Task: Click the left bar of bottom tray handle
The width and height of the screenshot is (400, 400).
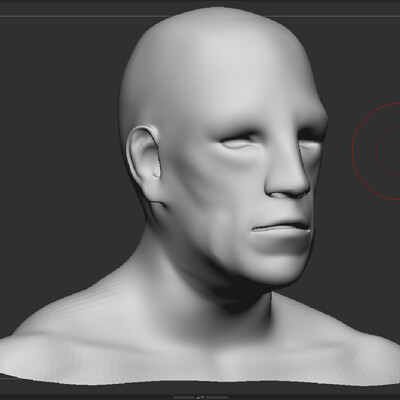Action: point(184,397)
